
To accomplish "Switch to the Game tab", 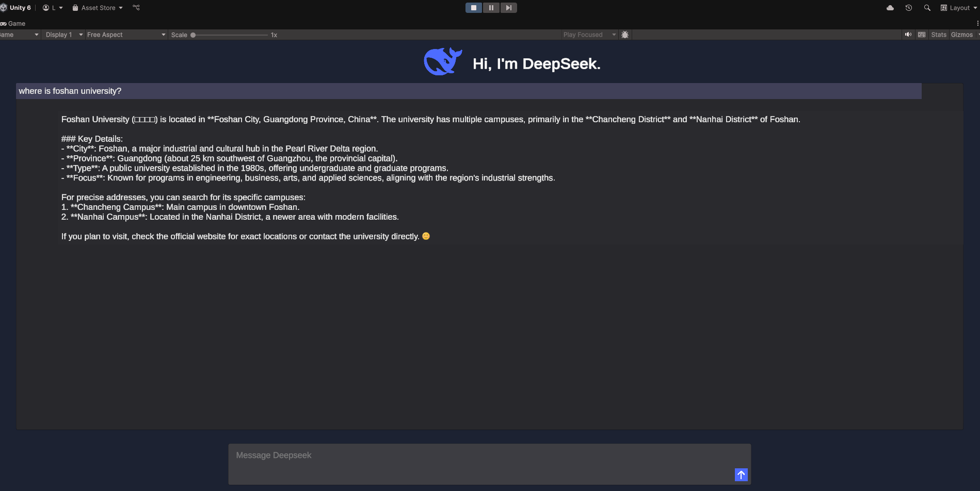I will point(13,24).
